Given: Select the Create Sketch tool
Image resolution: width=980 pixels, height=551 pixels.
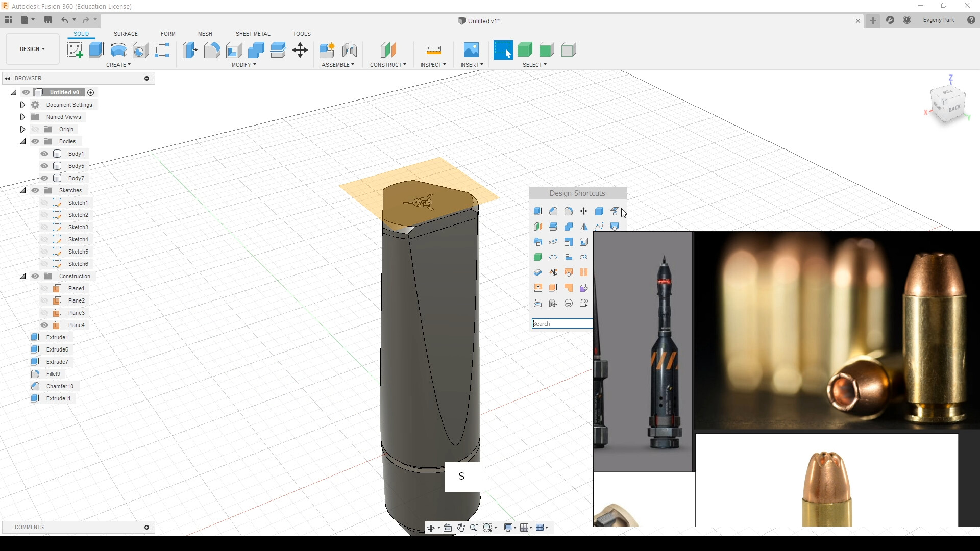Looking at the screenshot, I should pos(75,50).
